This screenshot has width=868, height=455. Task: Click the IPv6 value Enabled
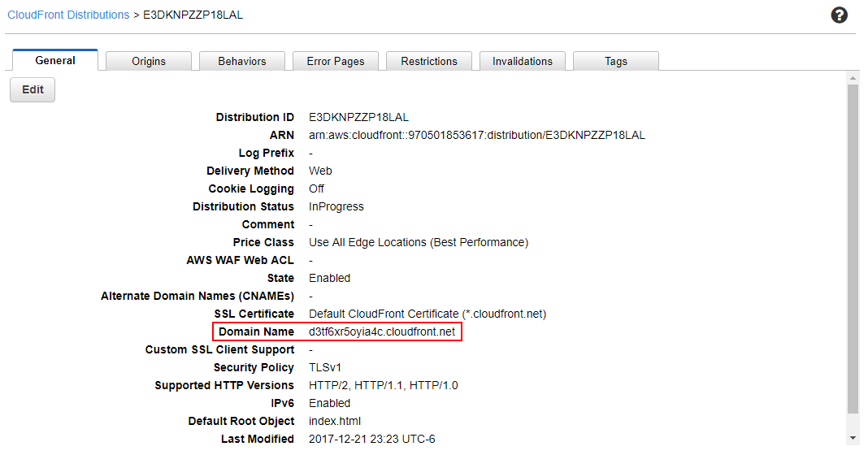point(329,403)
